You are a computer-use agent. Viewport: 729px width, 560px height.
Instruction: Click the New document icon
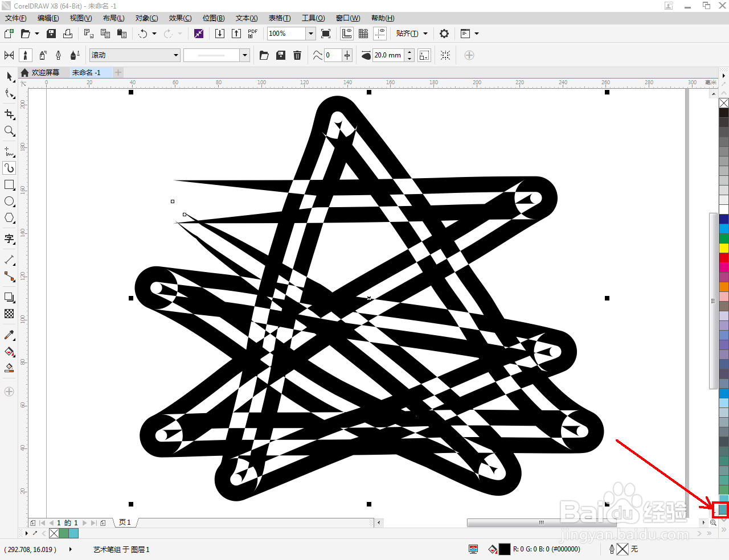(x=9, y=34)
